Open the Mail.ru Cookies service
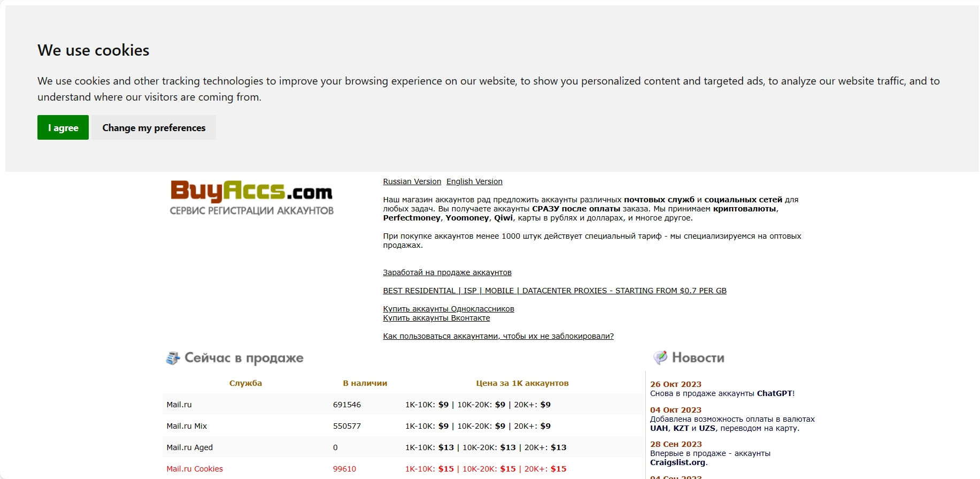Viewport: 980px width, 479px height. (x=195, y=469)
